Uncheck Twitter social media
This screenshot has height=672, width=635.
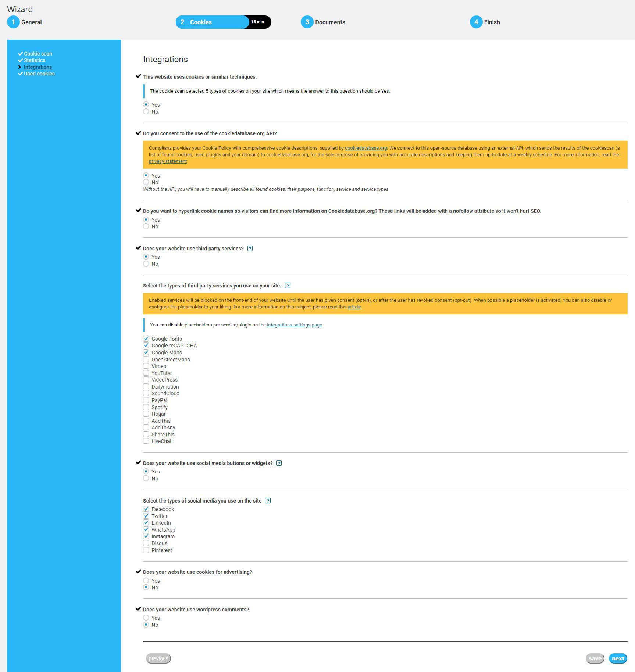(x=146, y=516)
